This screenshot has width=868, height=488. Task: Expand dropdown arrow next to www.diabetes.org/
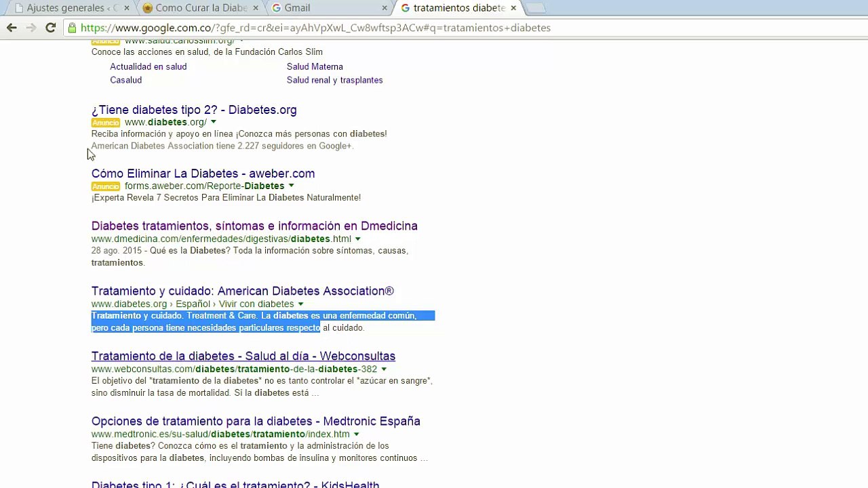214,122
